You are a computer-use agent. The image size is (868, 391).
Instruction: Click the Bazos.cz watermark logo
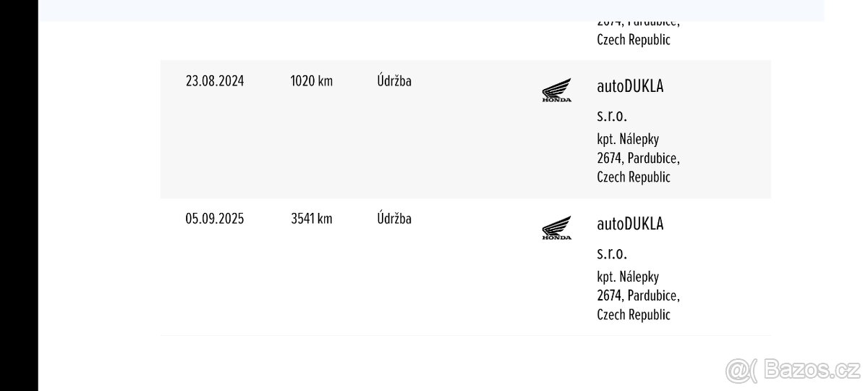[x=792, y=369]
